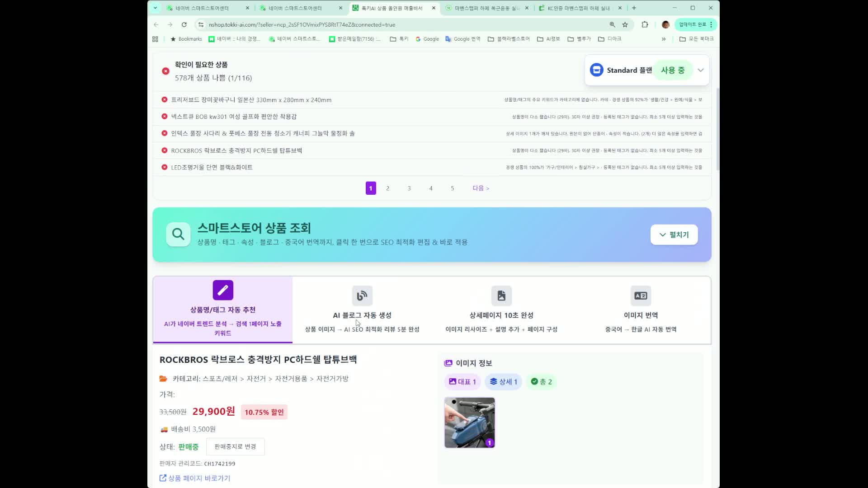Close the KC인증 마벨스텝퍼 tab

620,8
